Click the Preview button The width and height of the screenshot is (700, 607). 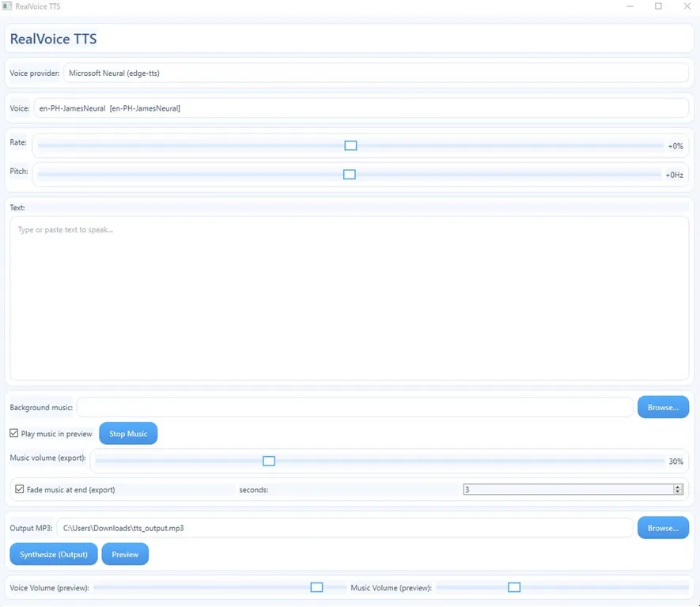point(125,555)
